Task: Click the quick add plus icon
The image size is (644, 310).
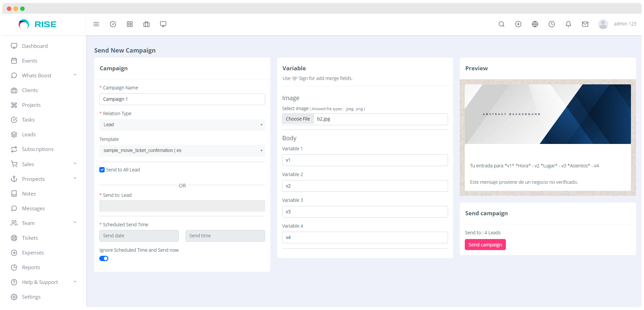Action: (x=518, y=24)
